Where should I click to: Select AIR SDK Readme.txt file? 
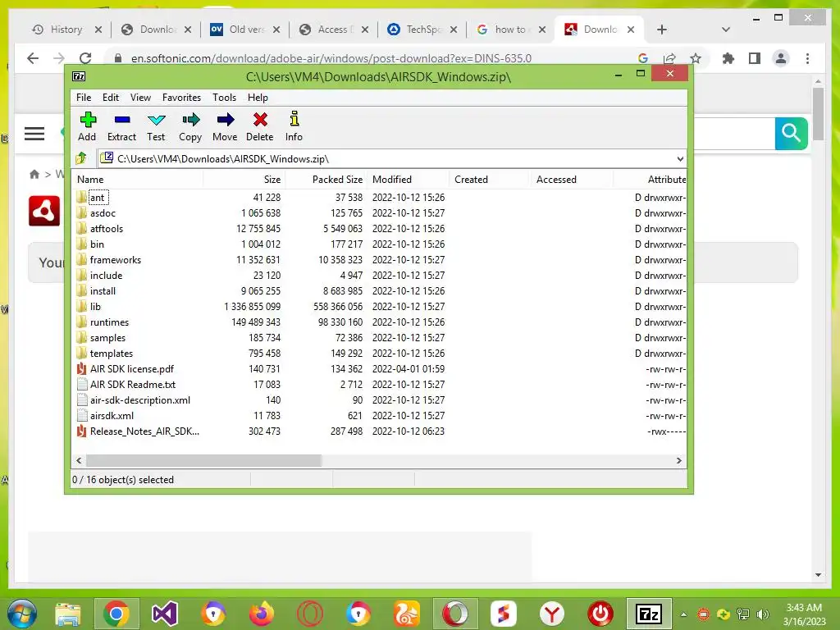(x=132, y=384)
